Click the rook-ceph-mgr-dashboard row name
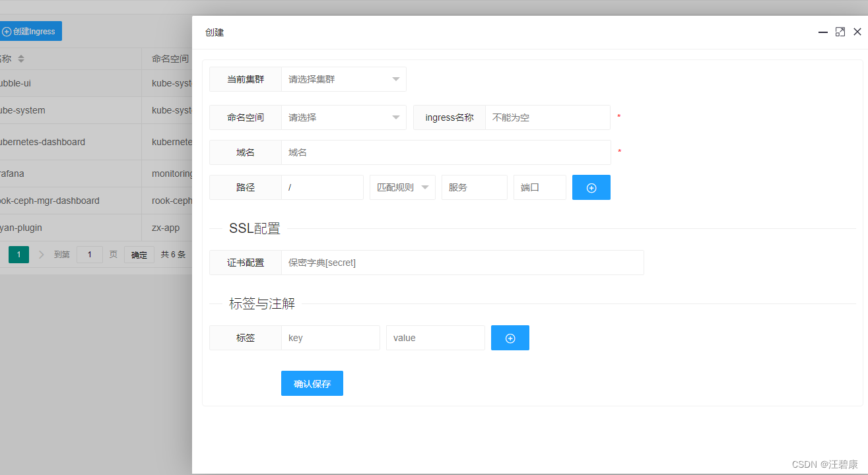The height and width of the screenshot is (475, 868). [48, 201]
